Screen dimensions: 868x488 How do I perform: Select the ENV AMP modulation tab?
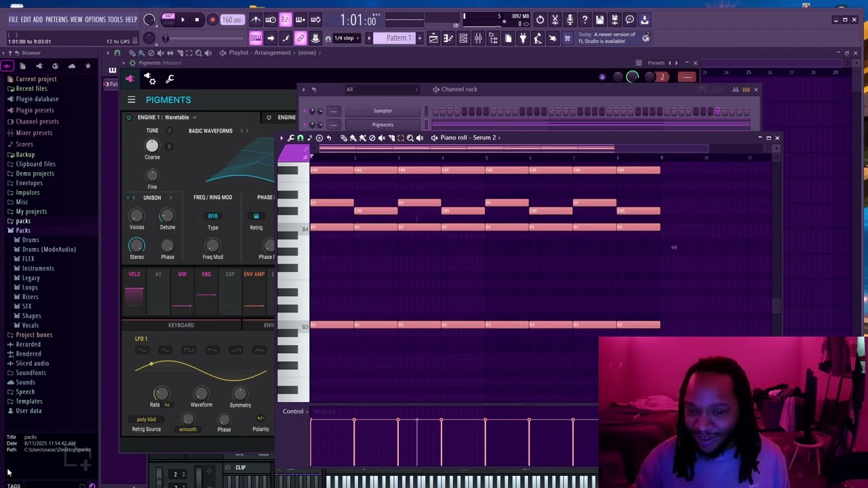254,274
